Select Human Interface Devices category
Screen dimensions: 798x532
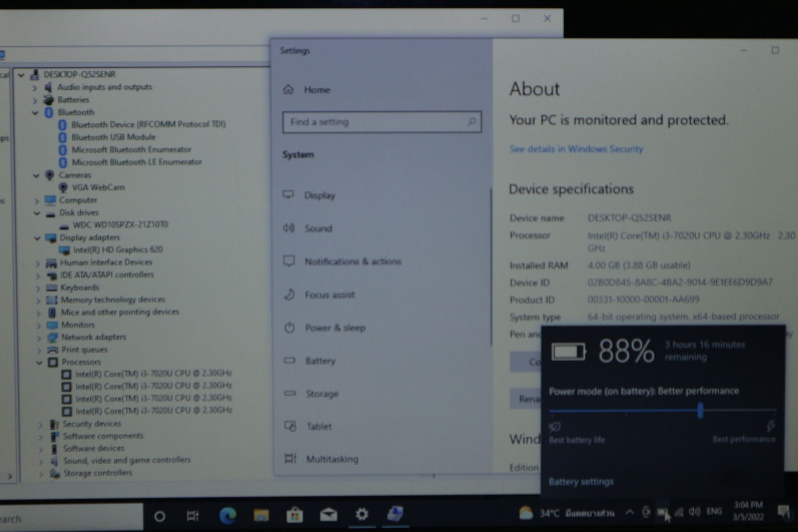click(x=106, y=262)
